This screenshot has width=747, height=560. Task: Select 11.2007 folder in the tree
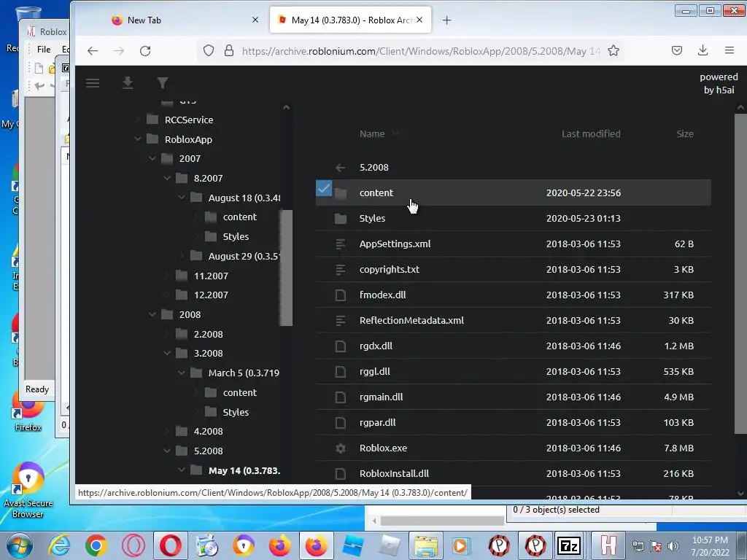click(211, 276)
